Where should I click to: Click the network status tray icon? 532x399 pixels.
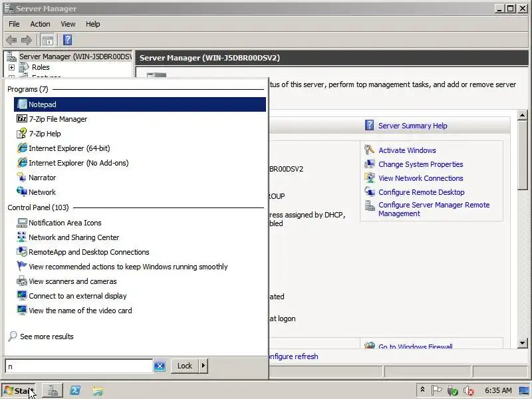click(x=452, y=390)
